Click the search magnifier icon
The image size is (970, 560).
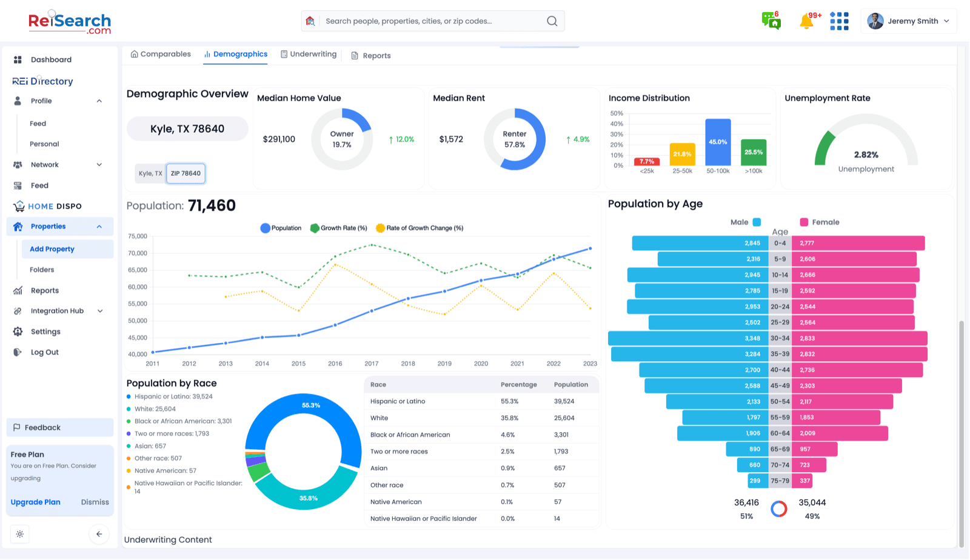[552, 21]
